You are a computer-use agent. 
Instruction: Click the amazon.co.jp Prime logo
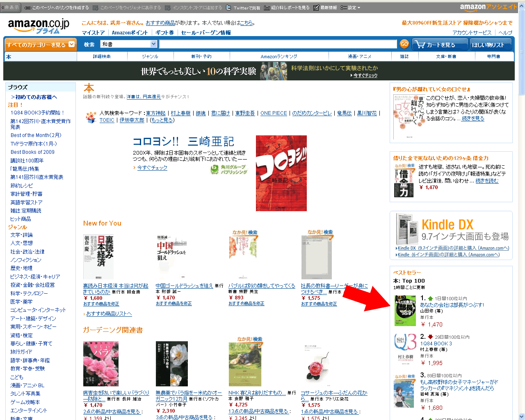[x=39, y=26]
